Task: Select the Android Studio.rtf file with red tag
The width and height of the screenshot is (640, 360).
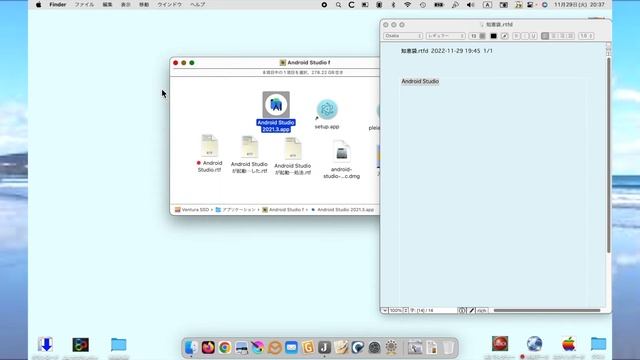Action: (x=209, y=145)
